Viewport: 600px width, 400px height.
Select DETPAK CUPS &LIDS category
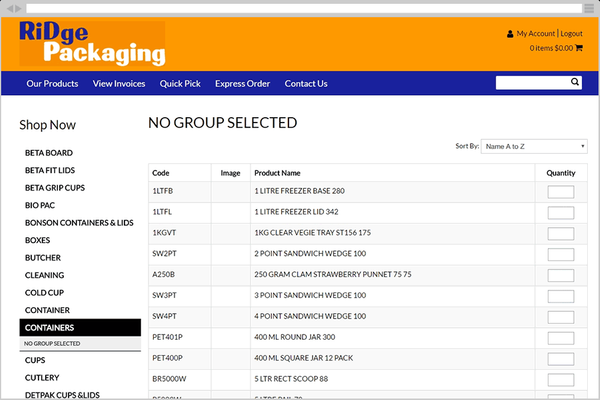pyautogui.click(x=62, y=395)
